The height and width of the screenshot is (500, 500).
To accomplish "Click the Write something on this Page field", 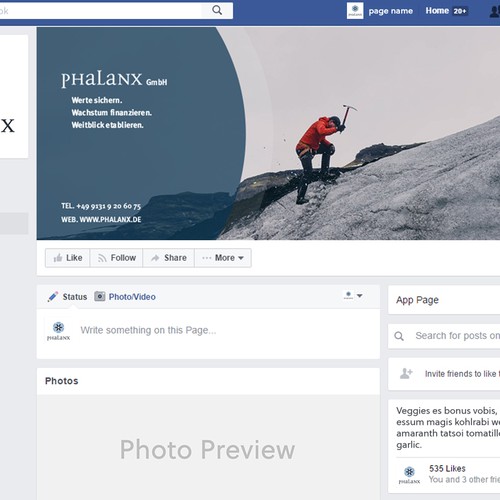I will [x=148, y=330].
